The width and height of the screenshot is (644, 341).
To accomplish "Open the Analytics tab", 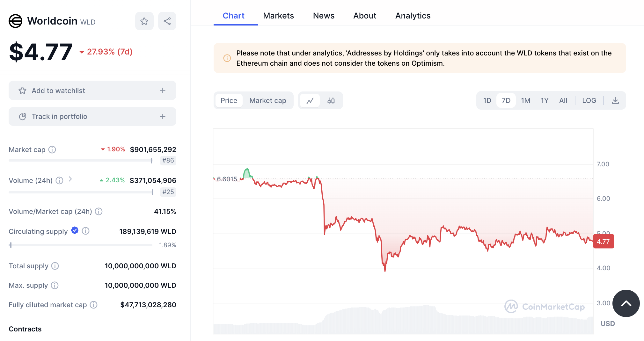I will point(413,16).
